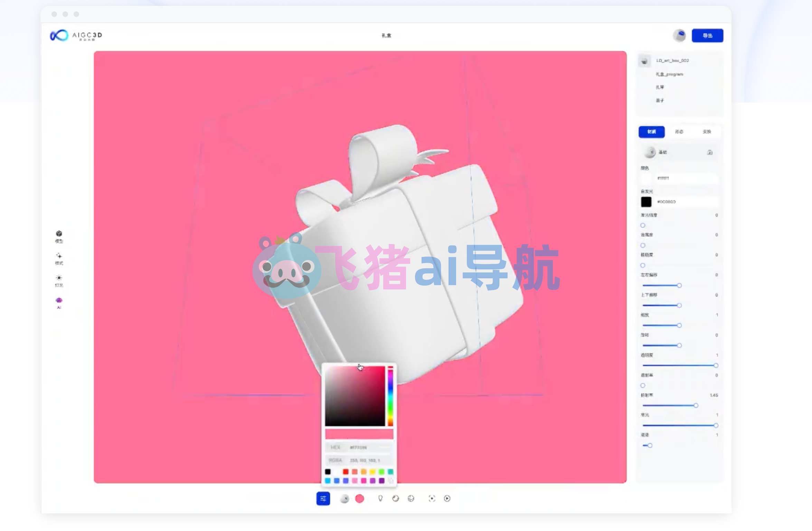
Task: Select the 灯光 (lighting) tool on the left
Action: click(x=59, y=280)
